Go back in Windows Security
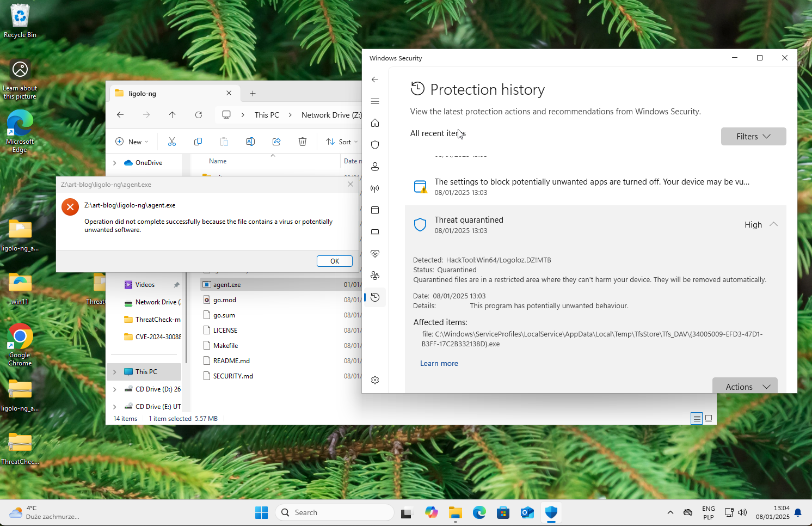The image size is (812, 526). (x=375, y=79)
